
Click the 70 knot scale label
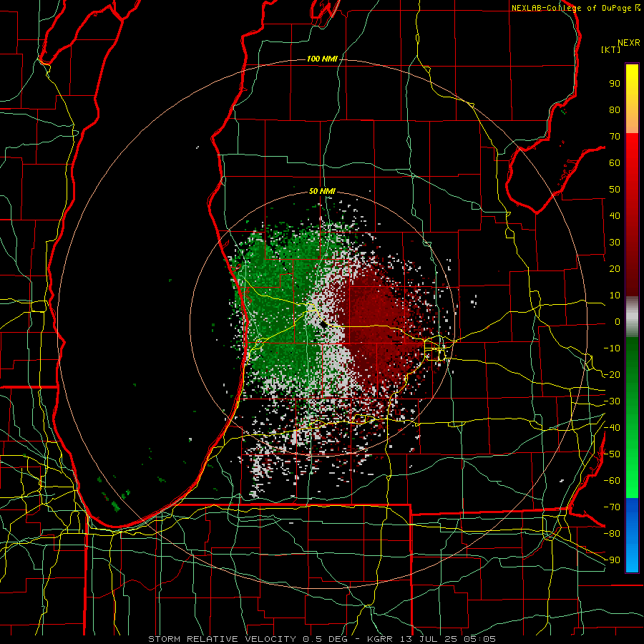[x=615, y=137]
